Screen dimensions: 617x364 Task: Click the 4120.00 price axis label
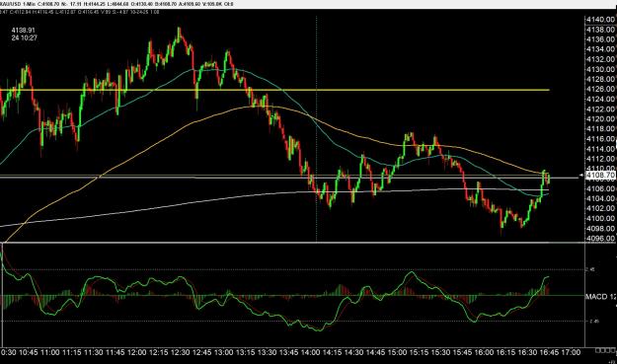coord(601,119)
